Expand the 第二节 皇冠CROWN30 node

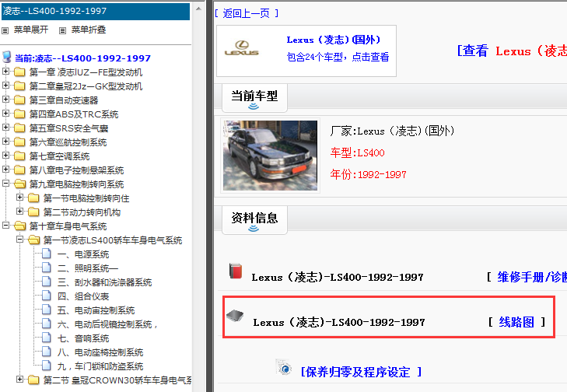[20, 380]
